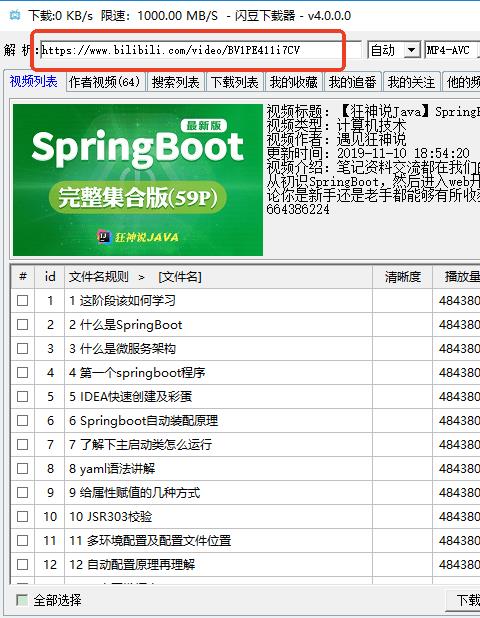This screenshot has height=618, width=480.
Task: Check the box for row 7 了解下主启动类怎么运行
Action: (x=22, y=445)
